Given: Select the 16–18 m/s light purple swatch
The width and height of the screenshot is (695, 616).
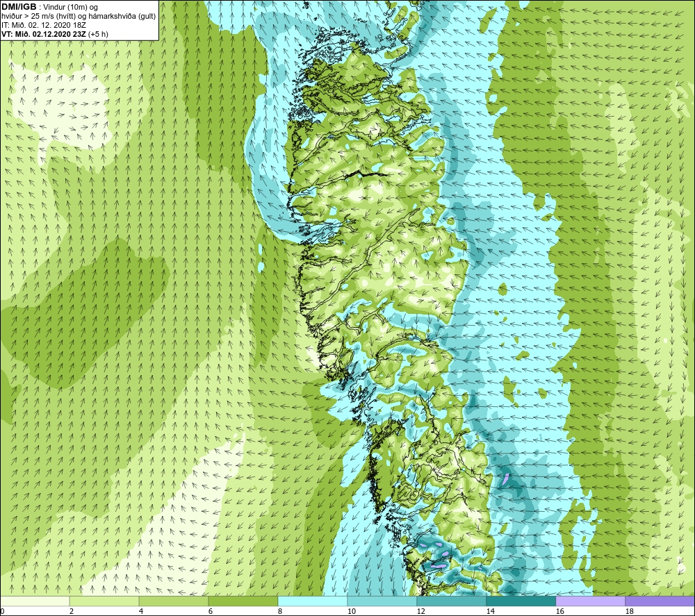Looking at the screenshot, I should click(590, 601).
